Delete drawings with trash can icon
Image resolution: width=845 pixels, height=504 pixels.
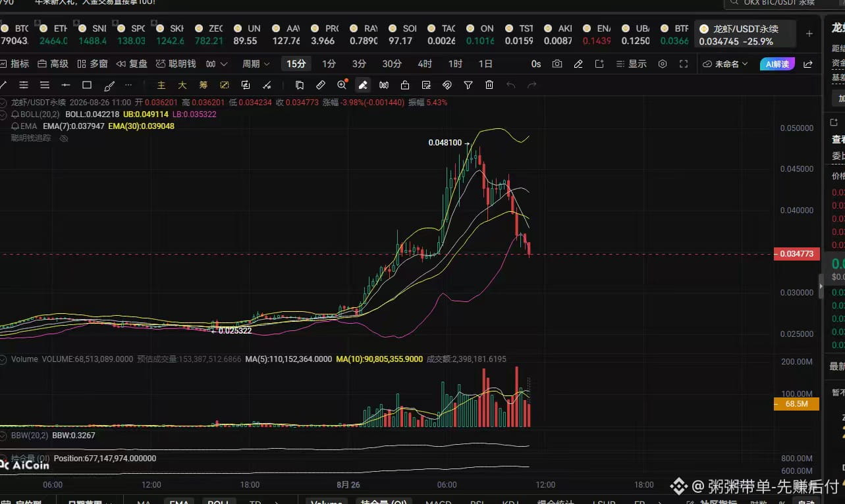pos(489,85)
